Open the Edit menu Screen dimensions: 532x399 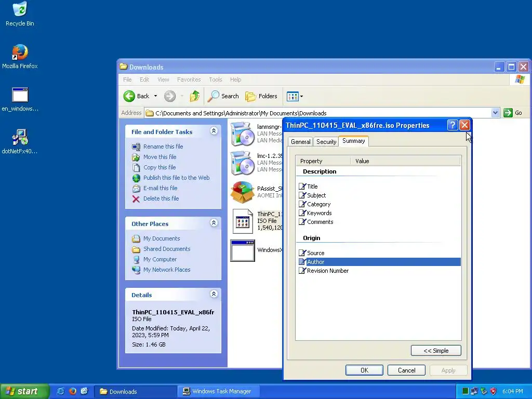144,79
